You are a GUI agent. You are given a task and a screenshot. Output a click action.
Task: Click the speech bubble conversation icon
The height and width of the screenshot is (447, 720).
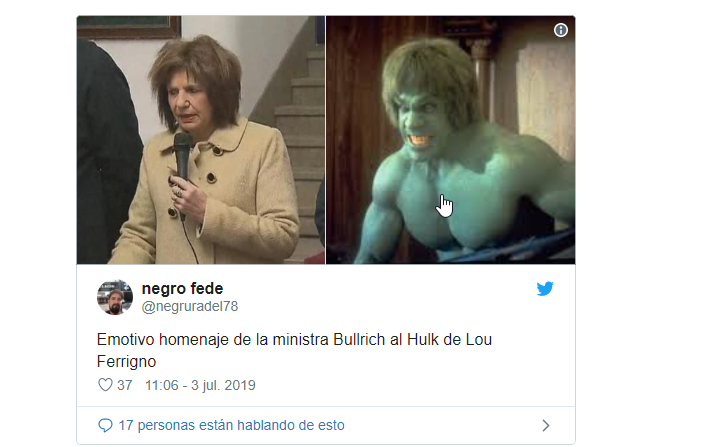point(105,425)
